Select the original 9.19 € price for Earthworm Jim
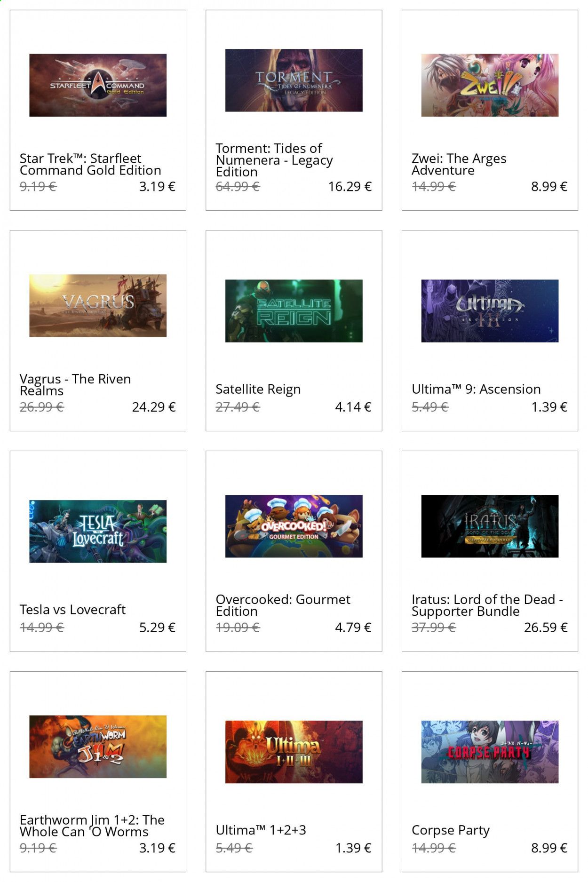Screen dimensions: 588x882 [x=38, y=848]
